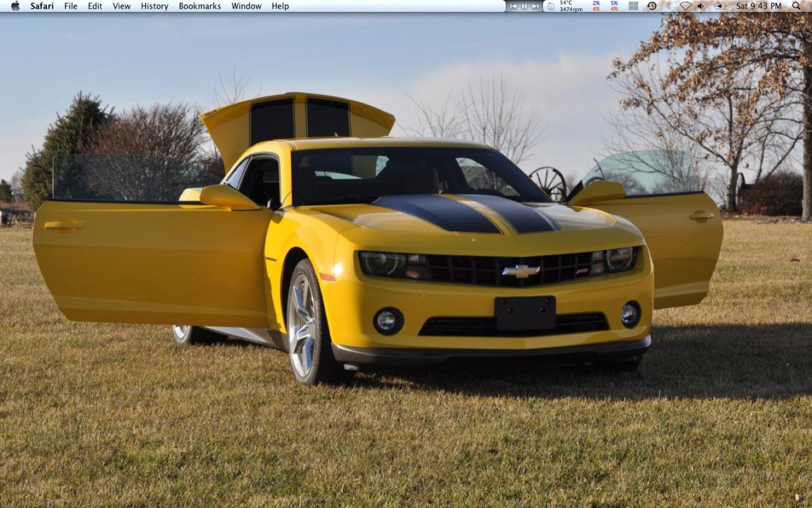Open the Safari menu
This screenshot has width=812, height=508.
41,6
